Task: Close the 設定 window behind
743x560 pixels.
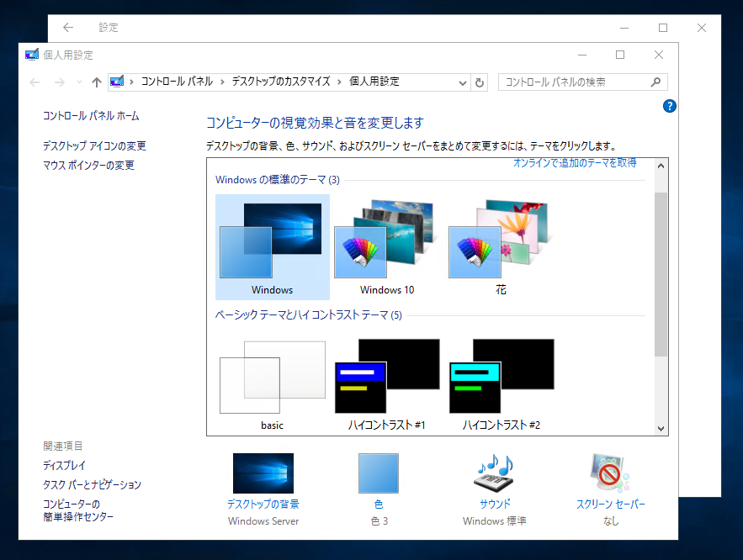Action: point(702,28)
